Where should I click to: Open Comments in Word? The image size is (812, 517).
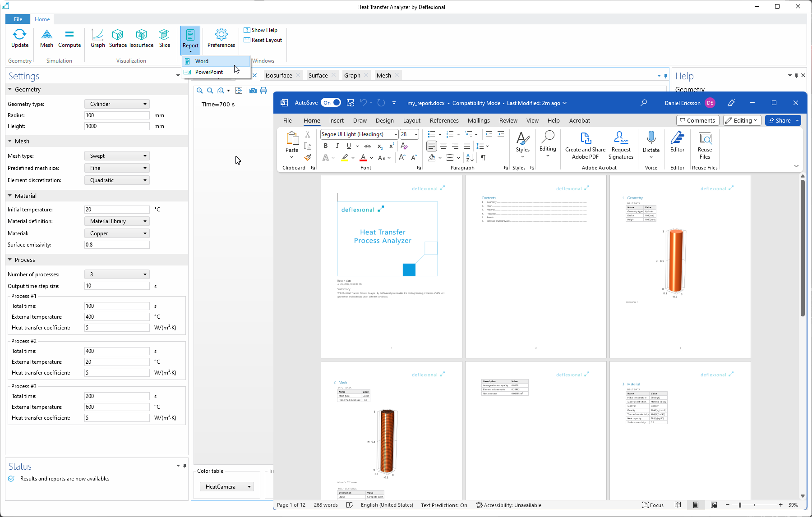697,120
